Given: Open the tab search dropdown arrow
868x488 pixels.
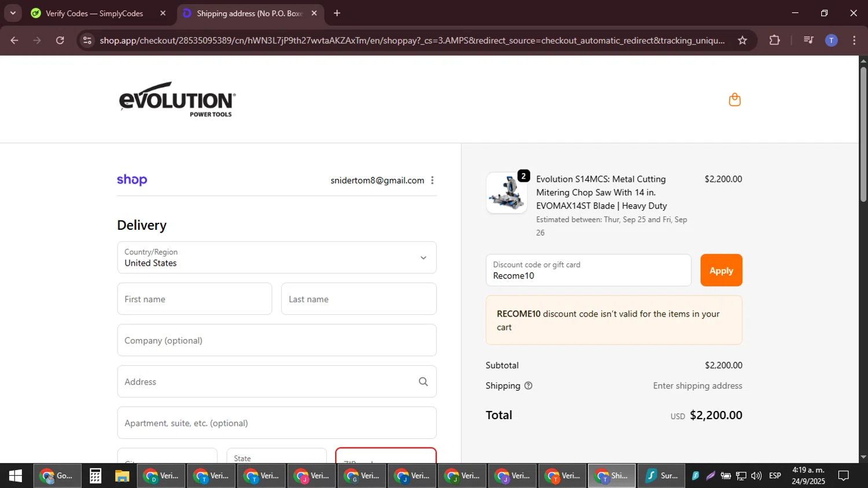Looking at the screenshot, I should [13, 13].
